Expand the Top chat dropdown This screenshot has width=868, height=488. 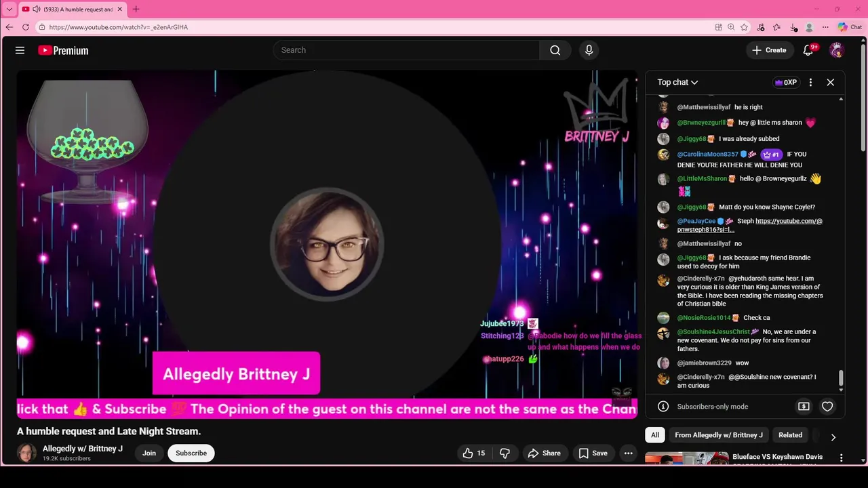677,82
